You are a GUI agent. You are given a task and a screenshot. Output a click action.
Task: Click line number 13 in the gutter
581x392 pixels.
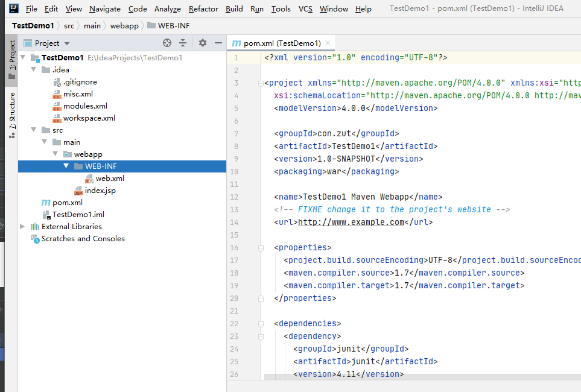coord(234,210)
